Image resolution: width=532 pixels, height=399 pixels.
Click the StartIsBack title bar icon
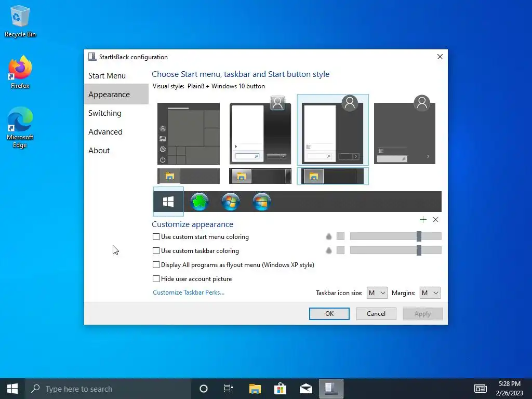coord(92,57)
